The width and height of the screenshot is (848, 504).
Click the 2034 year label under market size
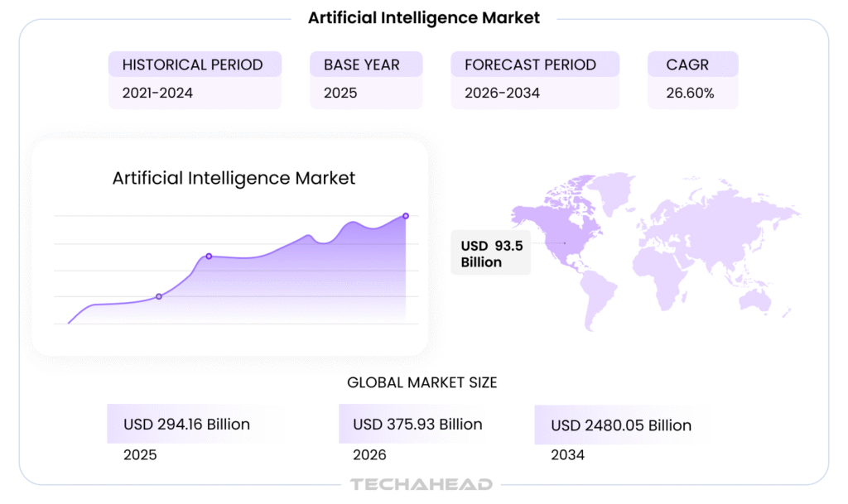(568, 455)
